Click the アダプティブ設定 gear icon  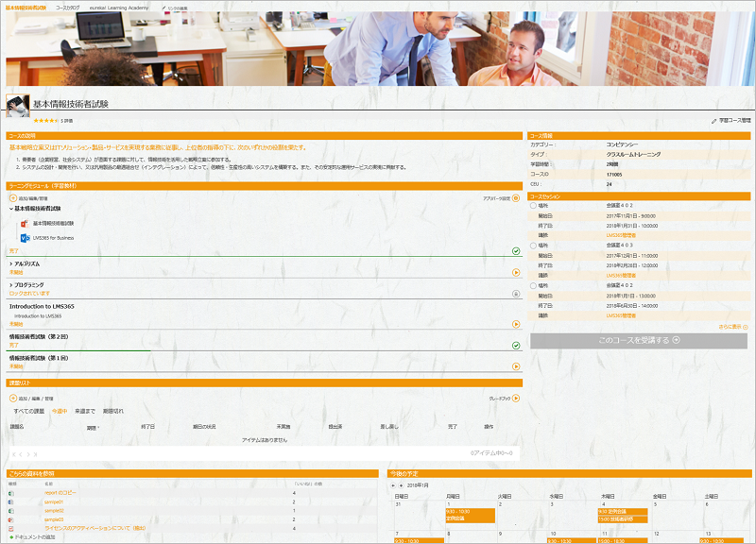(516, 198)
